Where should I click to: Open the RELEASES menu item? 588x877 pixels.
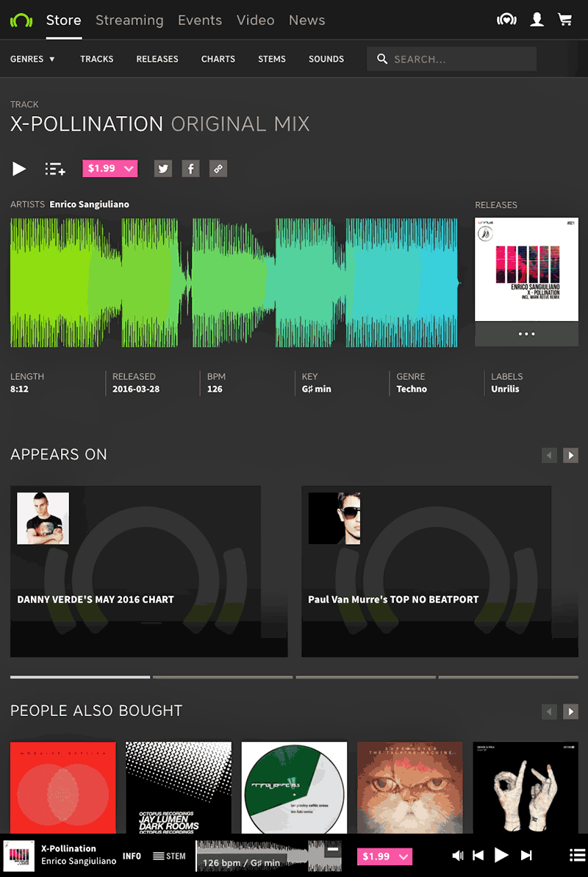[x=157, y=59]
